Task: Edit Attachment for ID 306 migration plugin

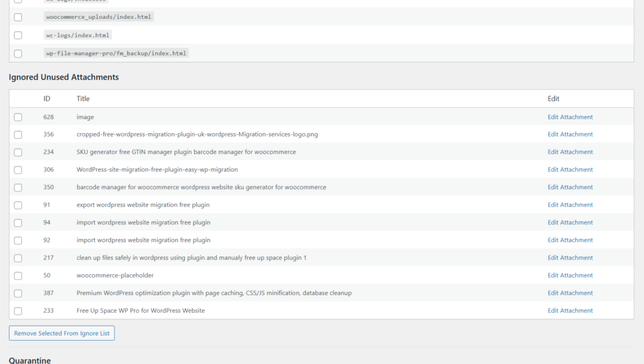Action: tap(570, 169)
